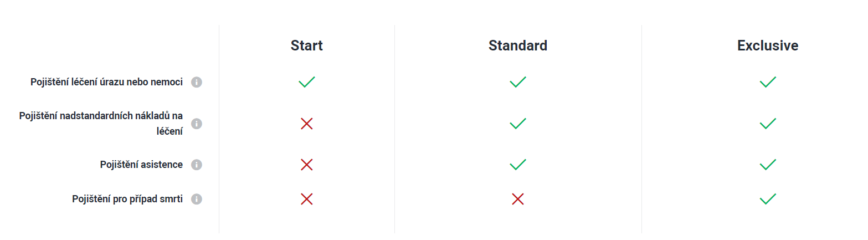Image resolution: width=868 pixels, height=240 pixels.
Task: Open info icon for Pojištění nadstandardních nákladů na léčení
Action: [x=197, y=124]
